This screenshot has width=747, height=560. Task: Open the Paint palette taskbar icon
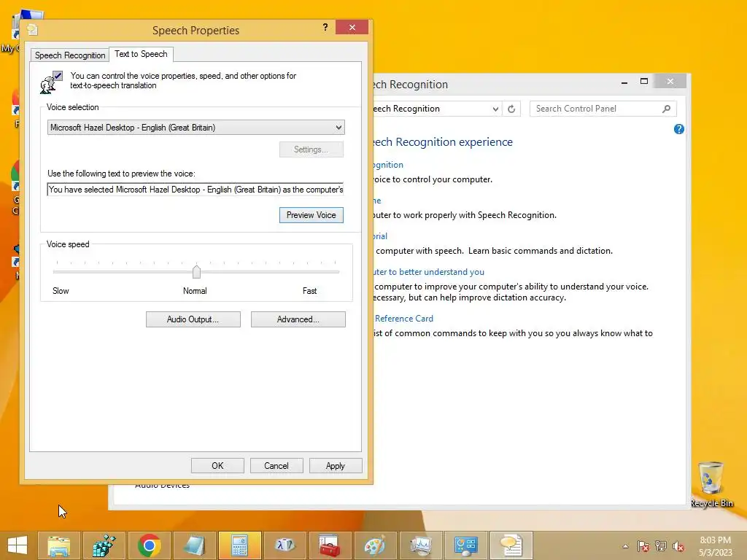click(375, 545)
